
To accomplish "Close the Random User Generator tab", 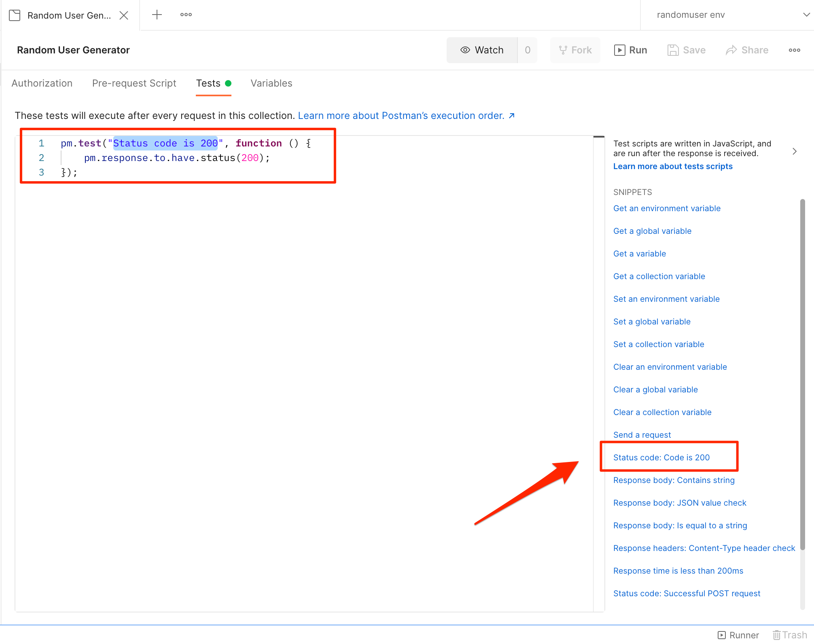I will tap(124, 15).
